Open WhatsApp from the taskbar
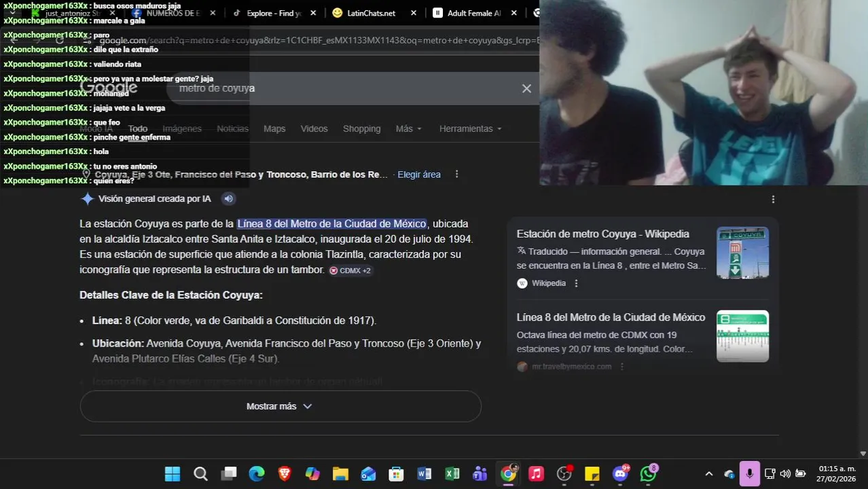 (x=648, y=473)
